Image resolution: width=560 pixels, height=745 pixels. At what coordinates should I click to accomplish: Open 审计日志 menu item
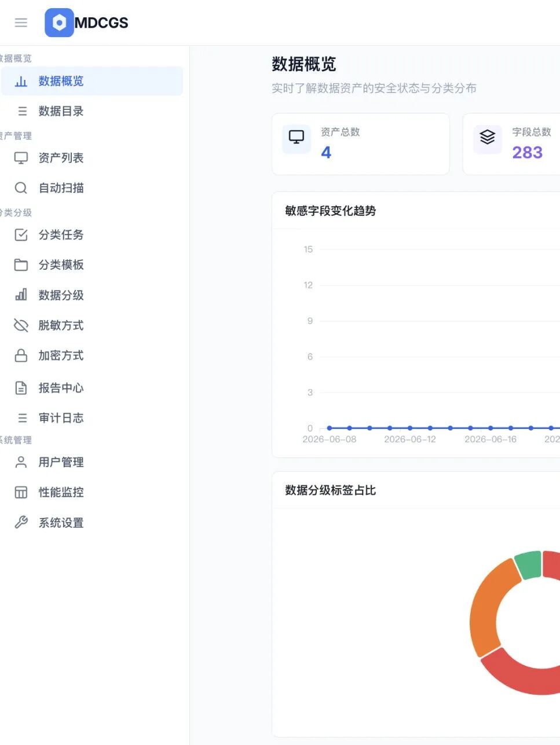(91, 418)
